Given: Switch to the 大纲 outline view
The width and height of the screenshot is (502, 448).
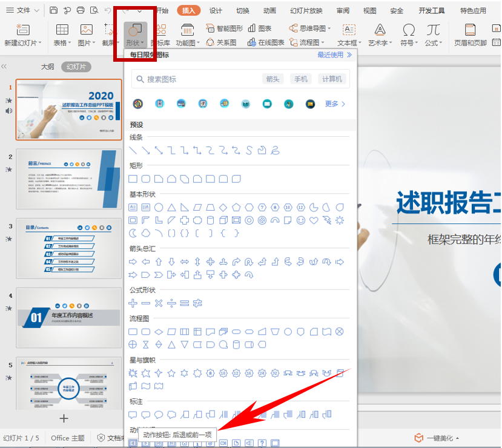Looking at the screenshot, I should point(47,67).
